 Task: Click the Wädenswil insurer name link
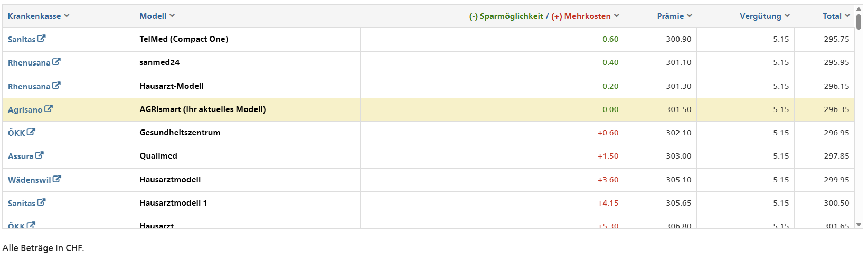30,180
